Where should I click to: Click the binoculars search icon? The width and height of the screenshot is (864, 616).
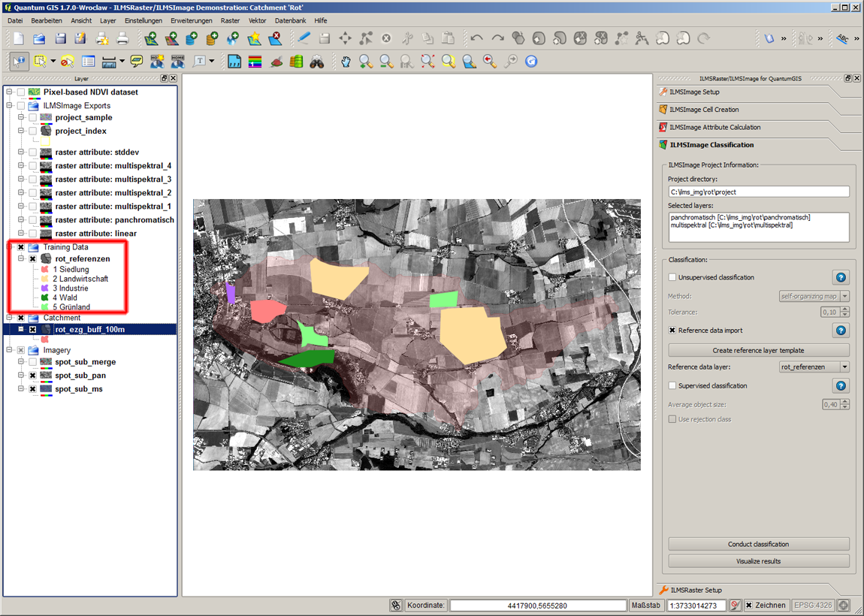coord(317,62)
